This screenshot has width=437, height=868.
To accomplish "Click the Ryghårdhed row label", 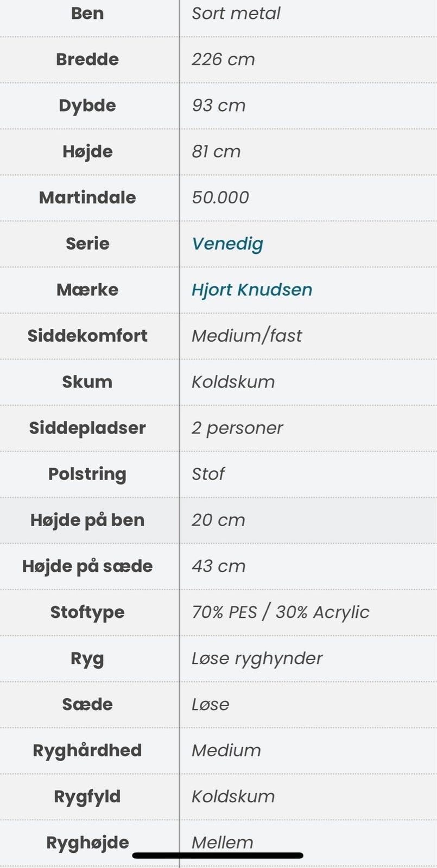I will click(x=87, y=750).
